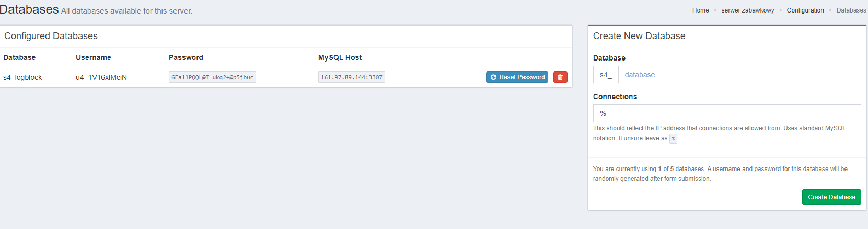
Task: Click the s4_ prefix box
Action: (x=606, y=75)
